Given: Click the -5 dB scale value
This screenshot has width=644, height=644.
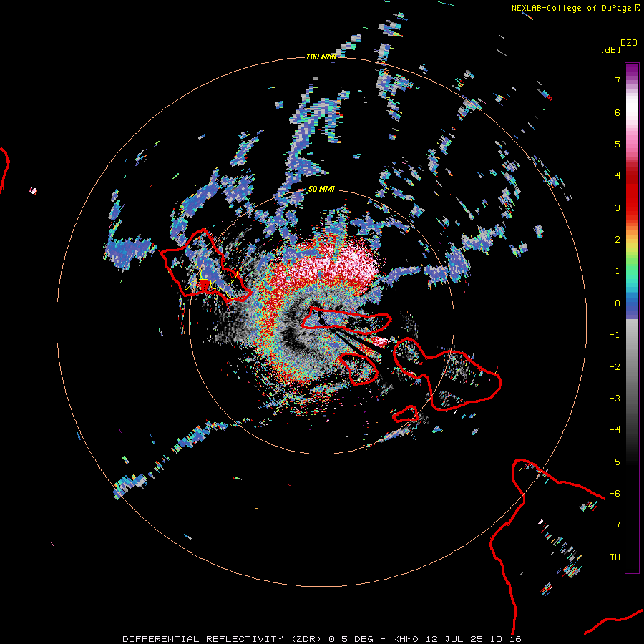Looking at the screenshot, I should click(x=615, y=462).
